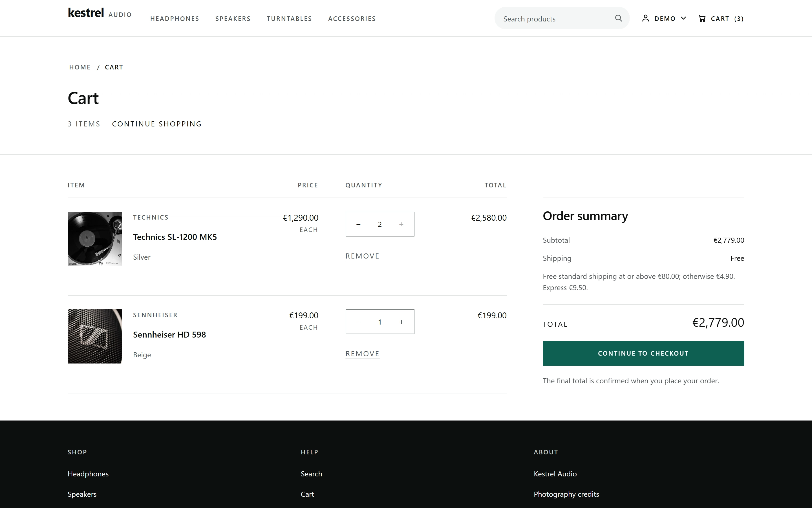
Task: Open the Technics turntable thumbnail
Action: (x=95, y=238)
